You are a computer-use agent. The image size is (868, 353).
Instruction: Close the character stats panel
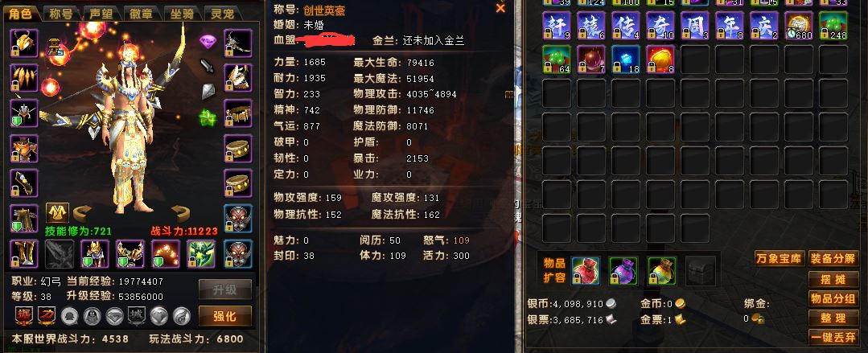[500, 8]
